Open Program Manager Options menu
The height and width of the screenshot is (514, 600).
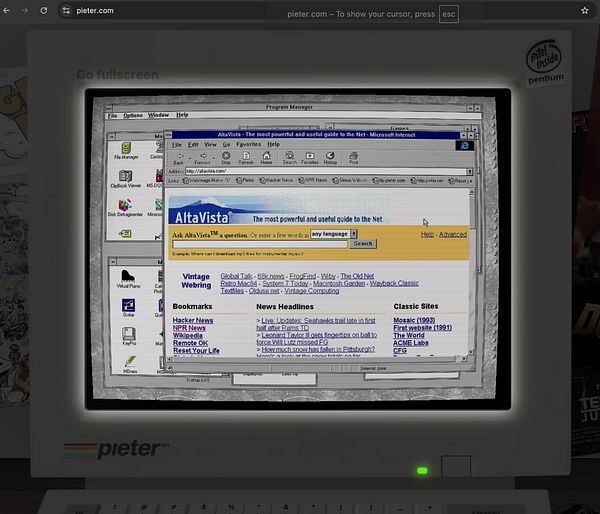point(133,115)
